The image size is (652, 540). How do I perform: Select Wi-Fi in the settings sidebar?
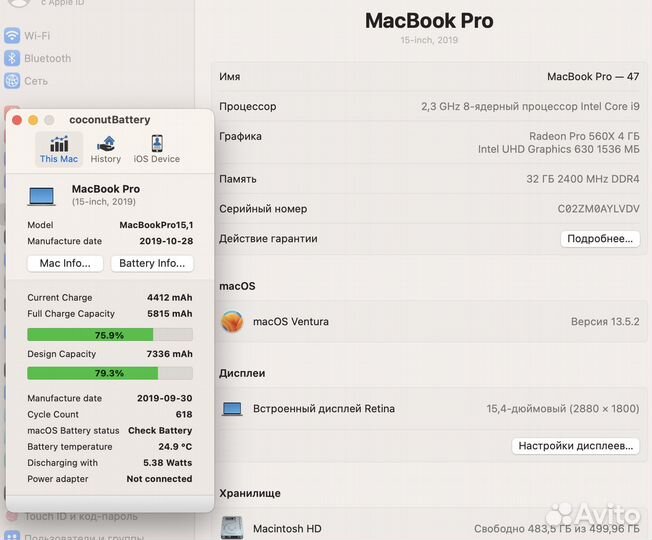click(27, 36)
